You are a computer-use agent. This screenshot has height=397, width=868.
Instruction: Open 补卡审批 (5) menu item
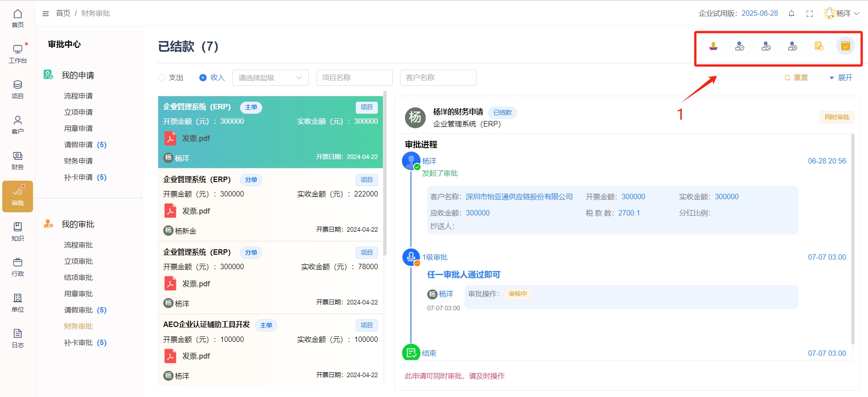[85, 342]
